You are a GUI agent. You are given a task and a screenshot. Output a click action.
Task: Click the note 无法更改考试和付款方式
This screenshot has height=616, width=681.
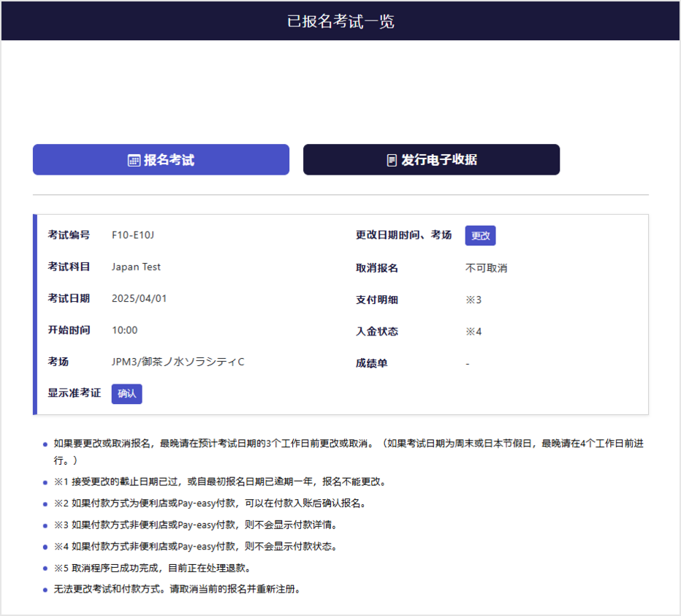point(178,590)
